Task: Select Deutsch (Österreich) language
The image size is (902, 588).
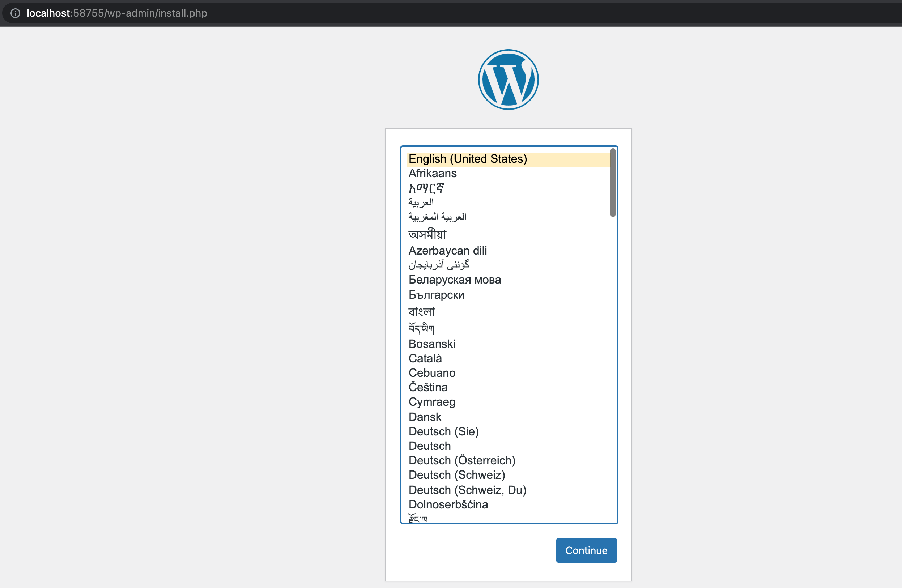Action: pos(461,461)
